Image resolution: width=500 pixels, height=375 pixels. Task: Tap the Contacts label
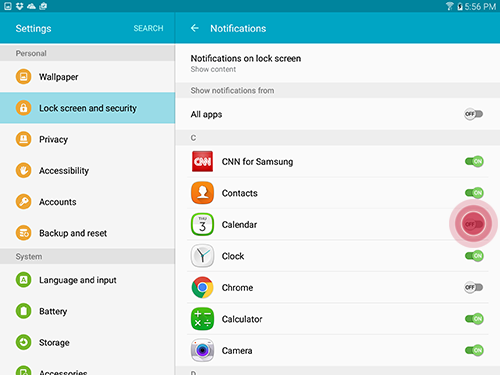[240, 193]
